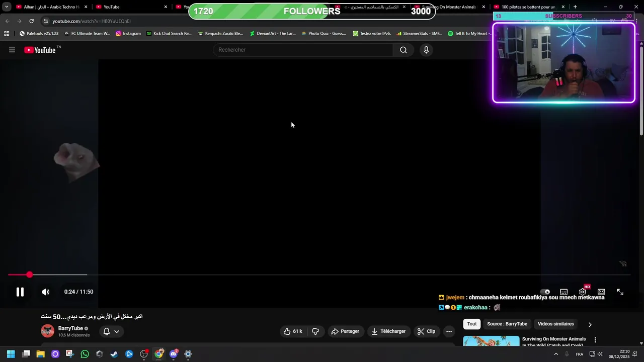Open Photo Quiz bookmark
Screen dimensions: 644x362
pyautogui.click(x=324, y=34)
